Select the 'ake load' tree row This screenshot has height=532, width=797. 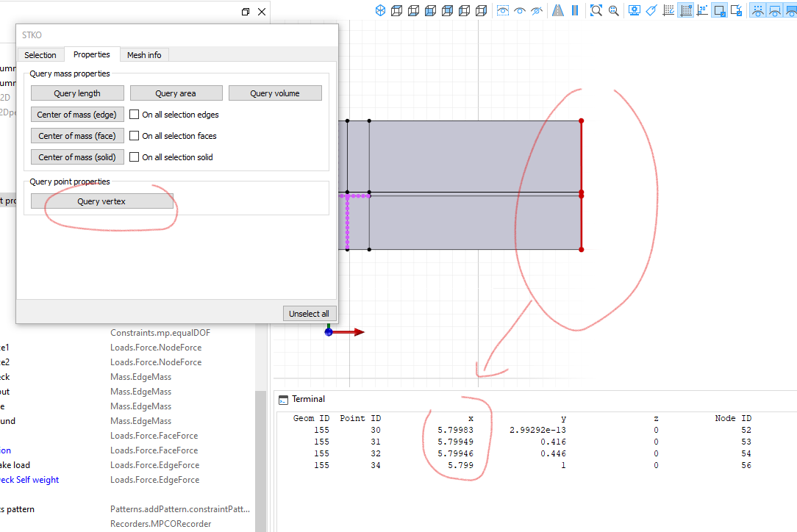pos(15,465)
